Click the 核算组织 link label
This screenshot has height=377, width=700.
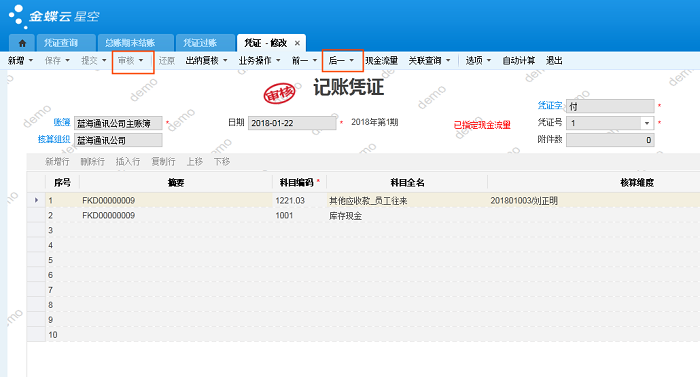(54, 139)
